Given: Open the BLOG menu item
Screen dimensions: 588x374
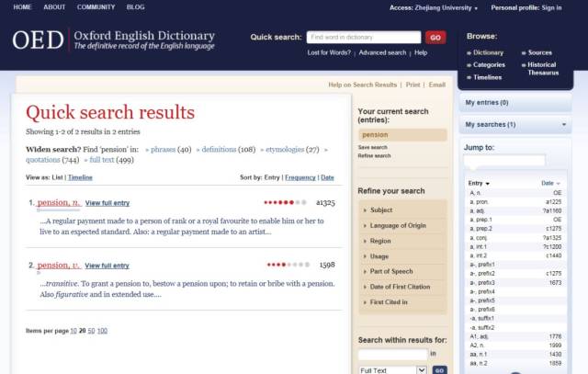Looking at the screenshot, I should [135, 7].
